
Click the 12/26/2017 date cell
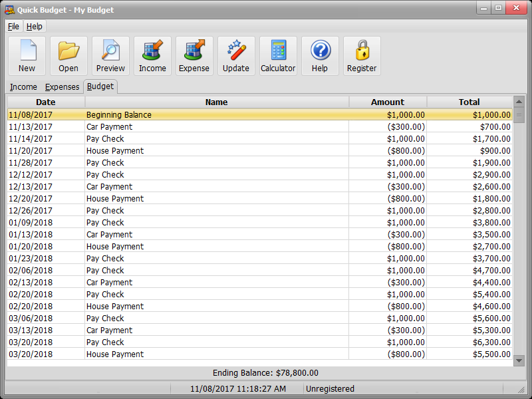pyautogui.click(x=46, y=210)
